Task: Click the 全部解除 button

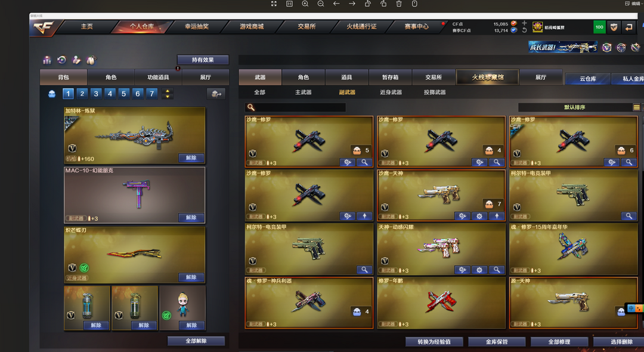Action: (x=196, y=341)
